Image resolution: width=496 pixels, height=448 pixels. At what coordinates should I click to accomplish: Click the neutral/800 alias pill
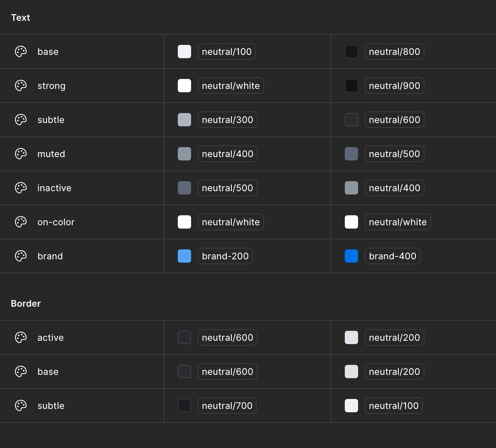[x=395, y=52]
